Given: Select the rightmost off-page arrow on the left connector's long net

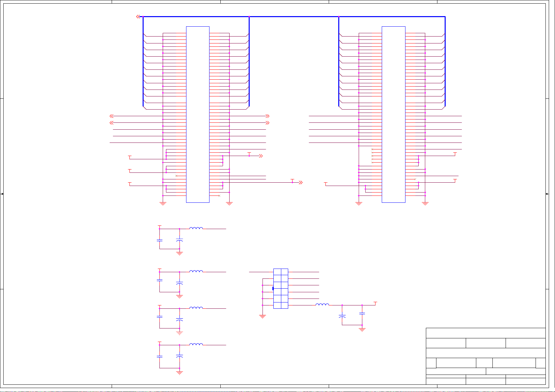Looking at the screenshot, I should [x=300, y=182].
